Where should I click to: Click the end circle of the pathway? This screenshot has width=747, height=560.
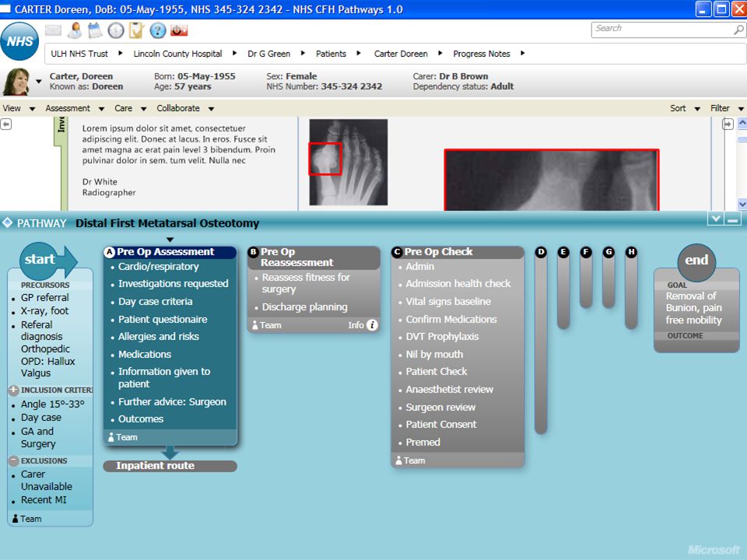(x=696, y=261)
